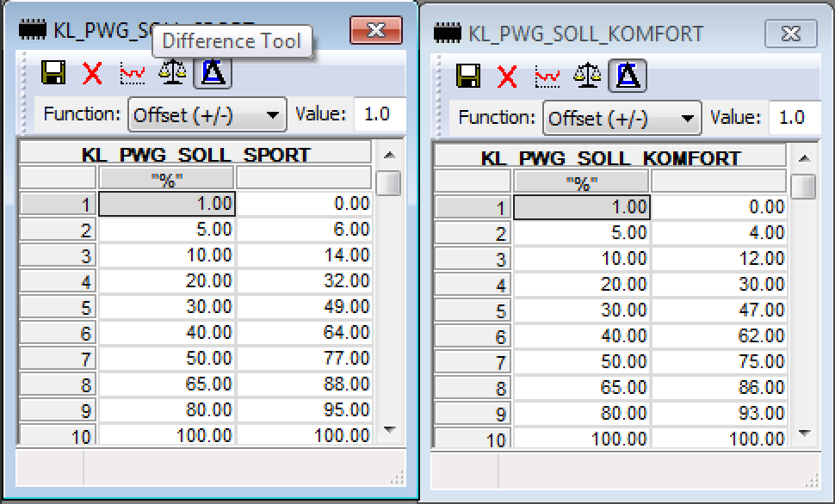Select row 5 header in KOMFORT table
835x504 pixels.
pos(472,310)
